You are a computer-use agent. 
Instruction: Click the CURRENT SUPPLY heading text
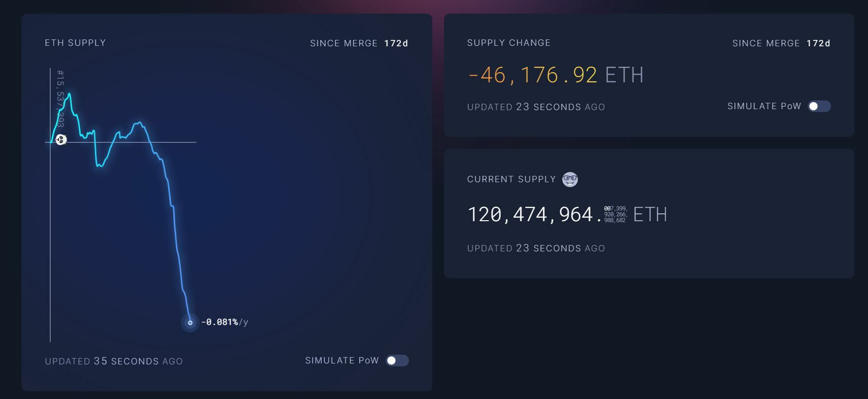511,179
